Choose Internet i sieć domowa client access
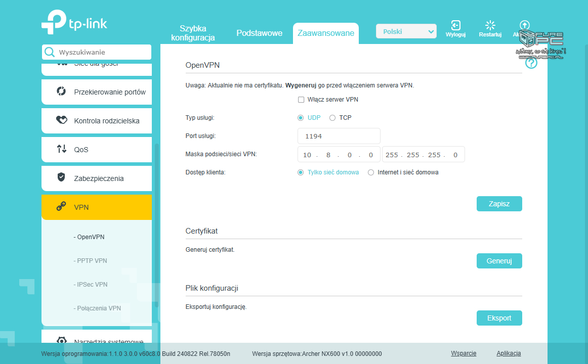Viewport: 588px width, 364px height. [371, 172]
